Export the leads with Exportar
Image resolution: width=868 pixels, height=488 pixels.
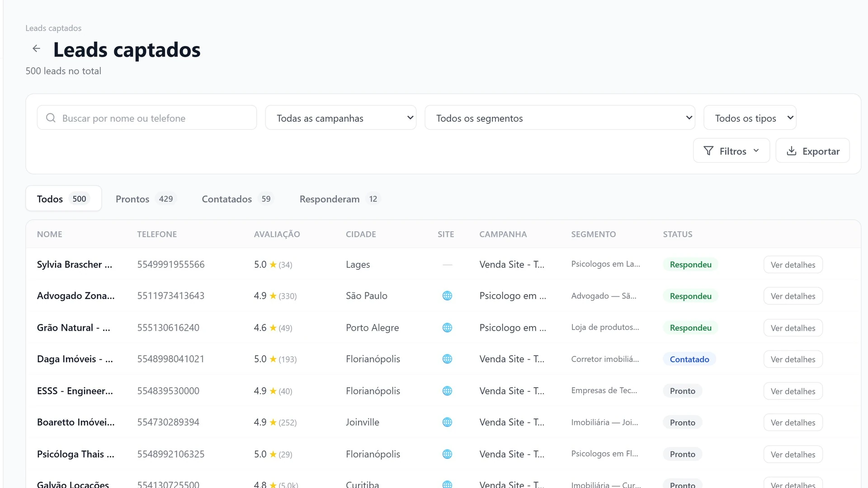pyautogui.click(x=813, y=151)
